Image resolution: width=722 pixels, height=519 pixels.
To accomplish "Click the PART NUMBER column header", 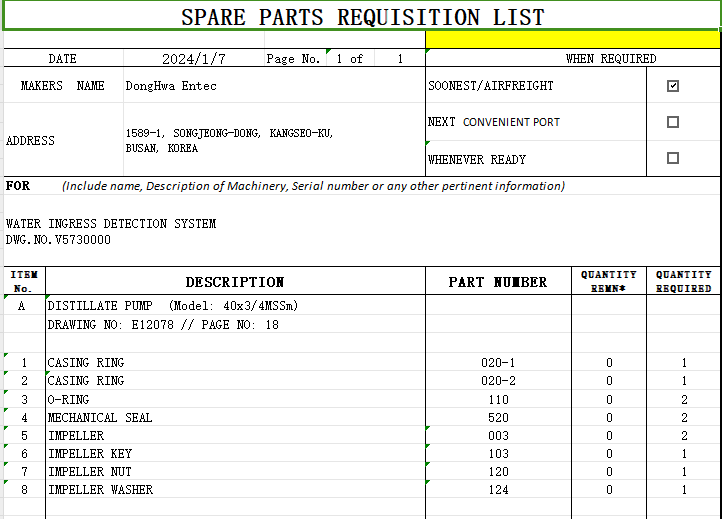I will tap(497, 282).
